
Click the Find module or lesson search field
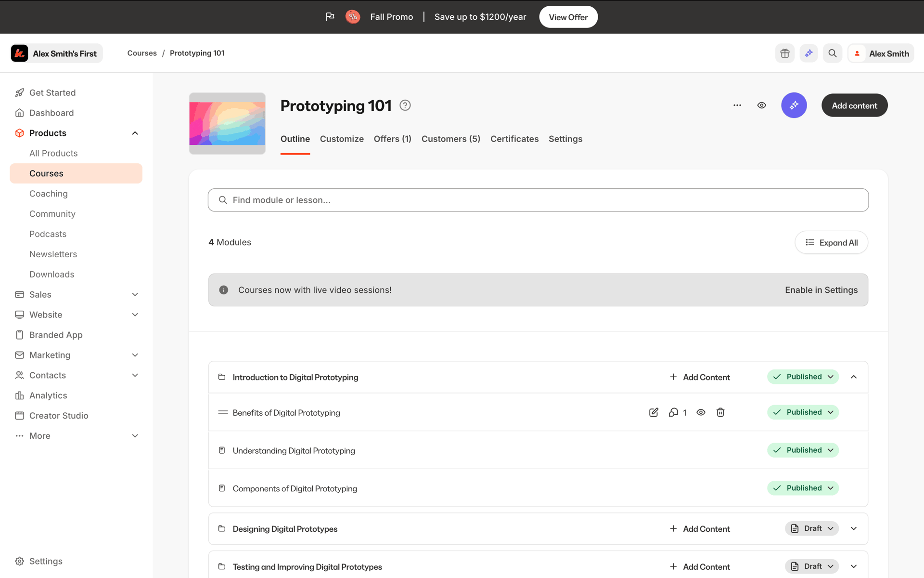coord(538,200)
